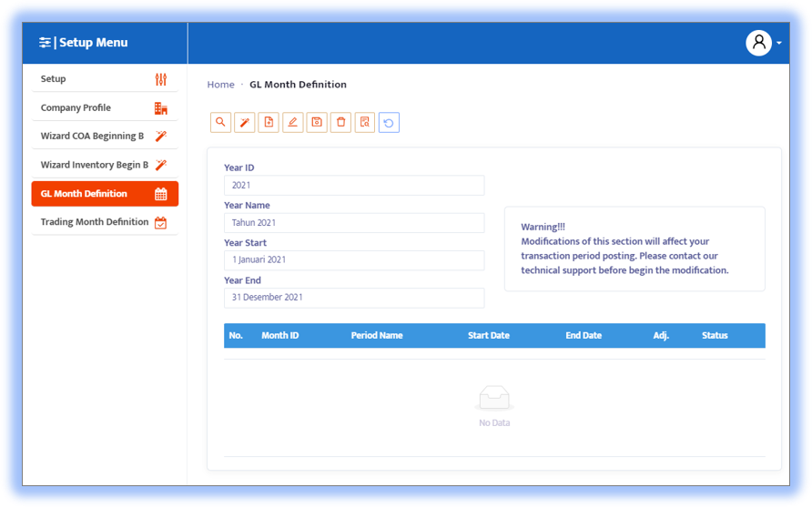Click the trash delete toolbar icon
This screenshot has width=812, height=508.
pos(340,122)
